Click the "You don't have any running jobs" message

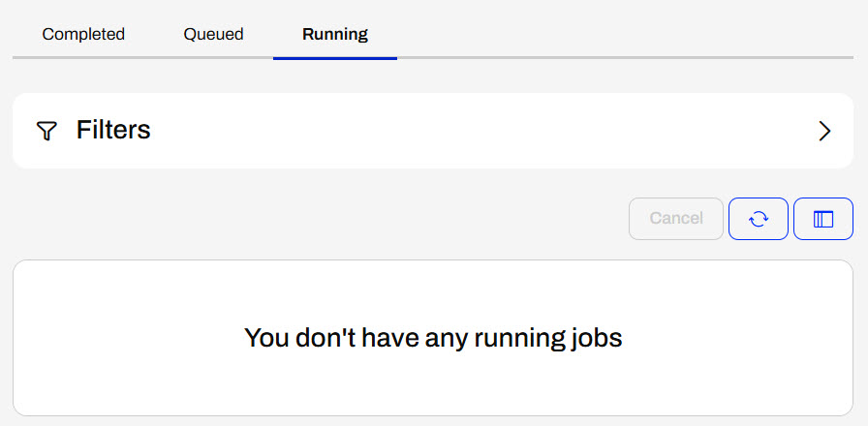432,338
